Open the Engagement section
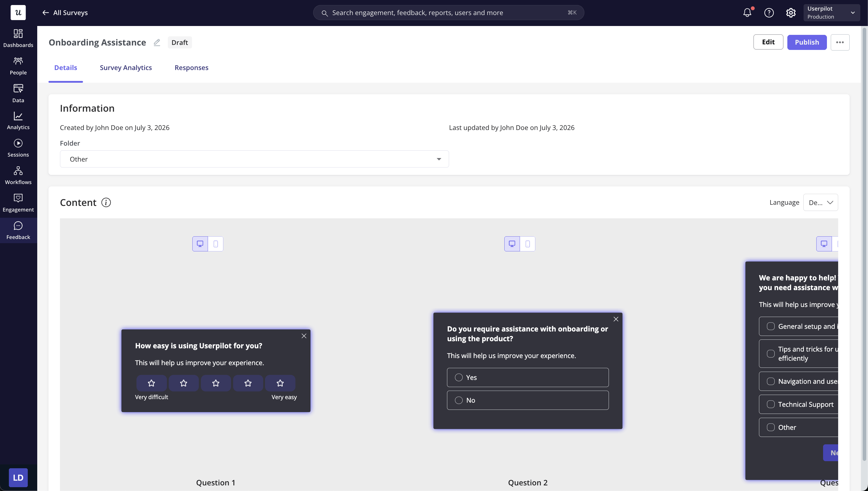This screenshot has height=491, width=868. click(18, 203)
